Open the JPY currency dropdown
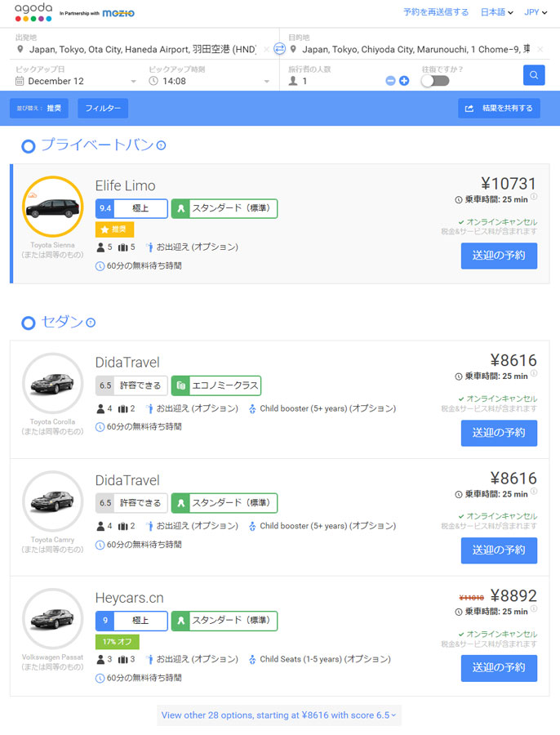This screenshot has height=735, width=560. point(536,12)
